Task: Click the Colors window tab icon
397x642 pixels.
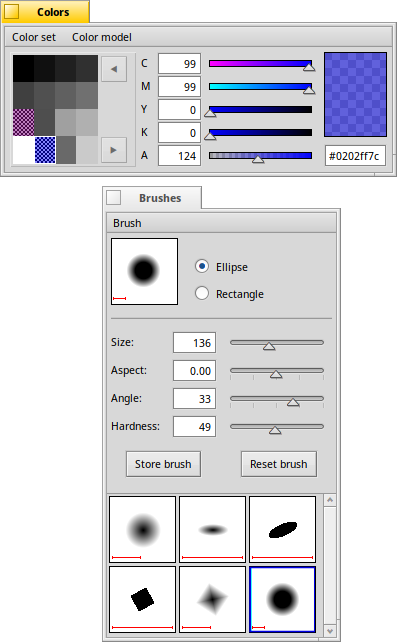Action: [11, 11]
